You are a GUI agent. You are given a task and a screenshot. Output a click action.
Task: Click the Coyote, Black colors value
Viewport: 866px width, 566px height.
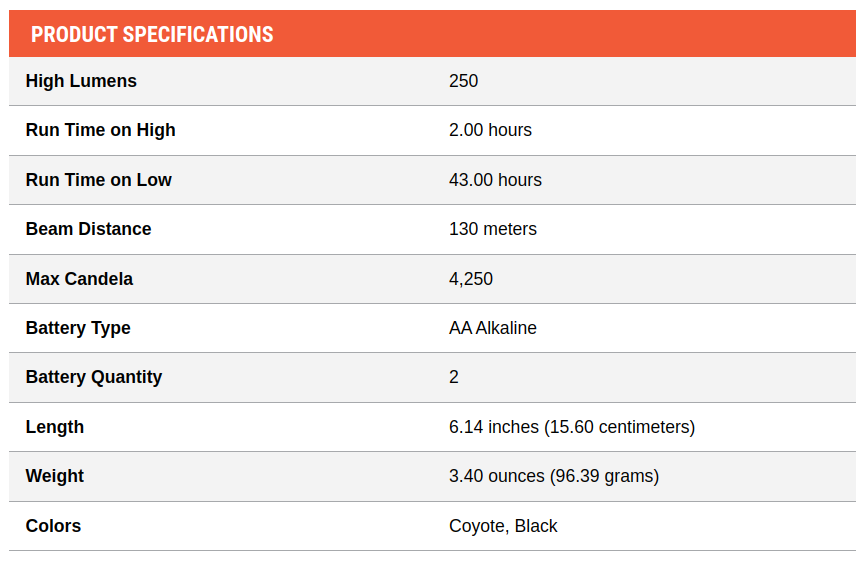(x=503, y=527)
